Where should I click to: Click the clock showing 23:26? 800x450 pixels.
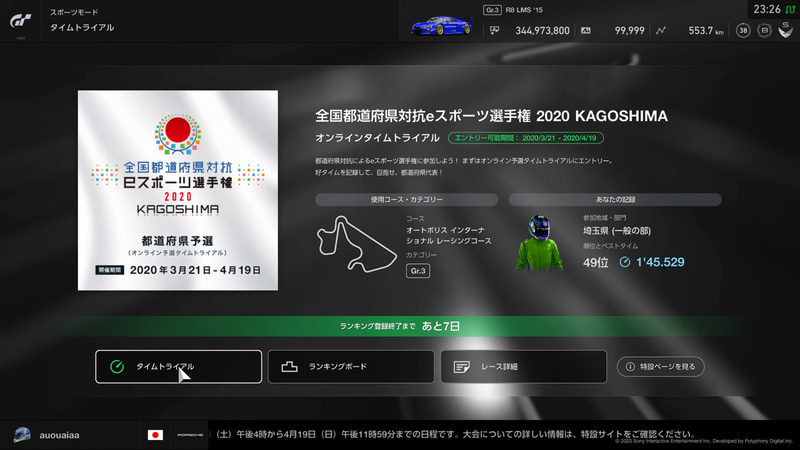point(767,9)
